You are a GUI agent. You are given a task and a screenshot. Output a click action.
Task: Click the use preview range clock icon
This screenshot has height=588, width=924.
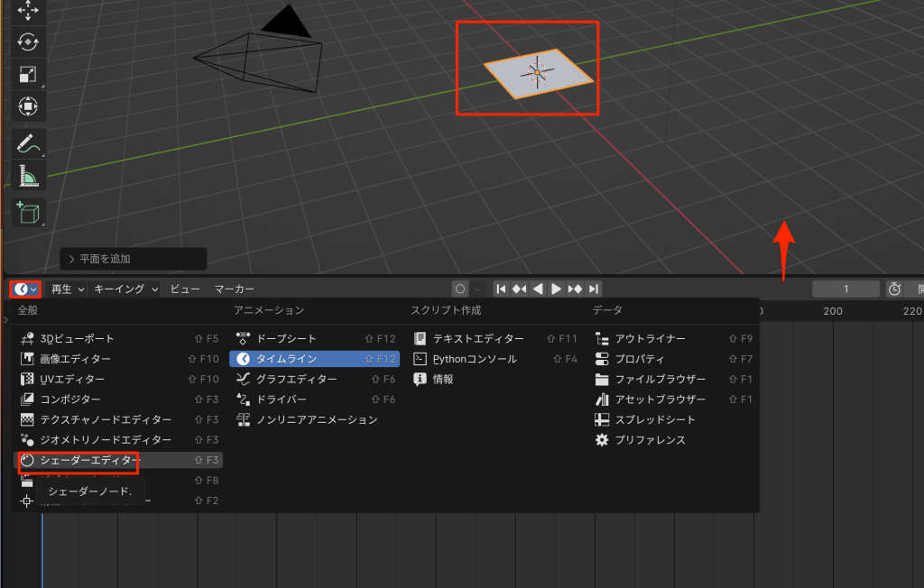point(894,289)
